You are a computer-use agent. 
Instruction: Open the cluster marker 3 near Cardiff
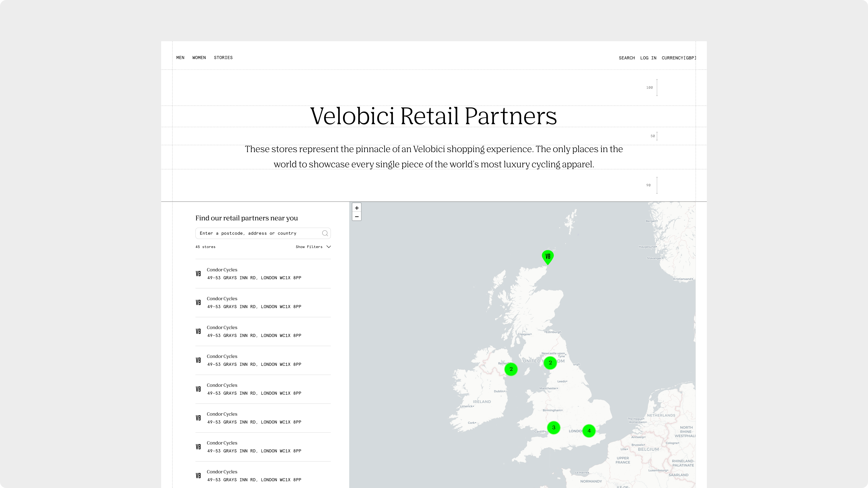pos(554,428)
